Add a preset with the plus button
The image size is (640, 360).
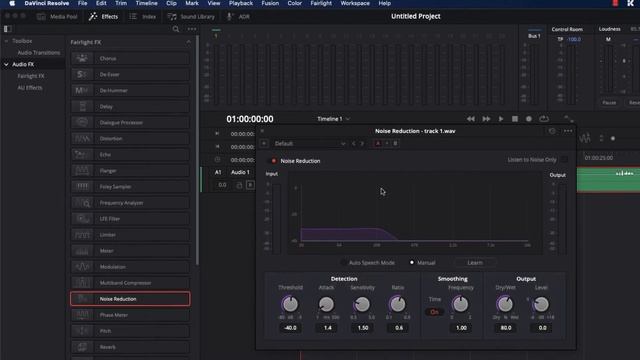pyautogui.click(x=264, y=144)
